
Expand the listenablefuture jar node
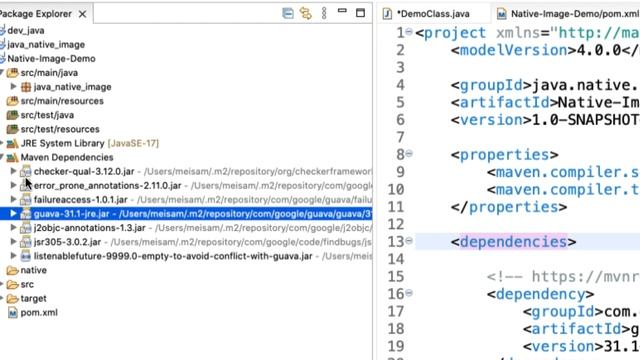(13, 256)
